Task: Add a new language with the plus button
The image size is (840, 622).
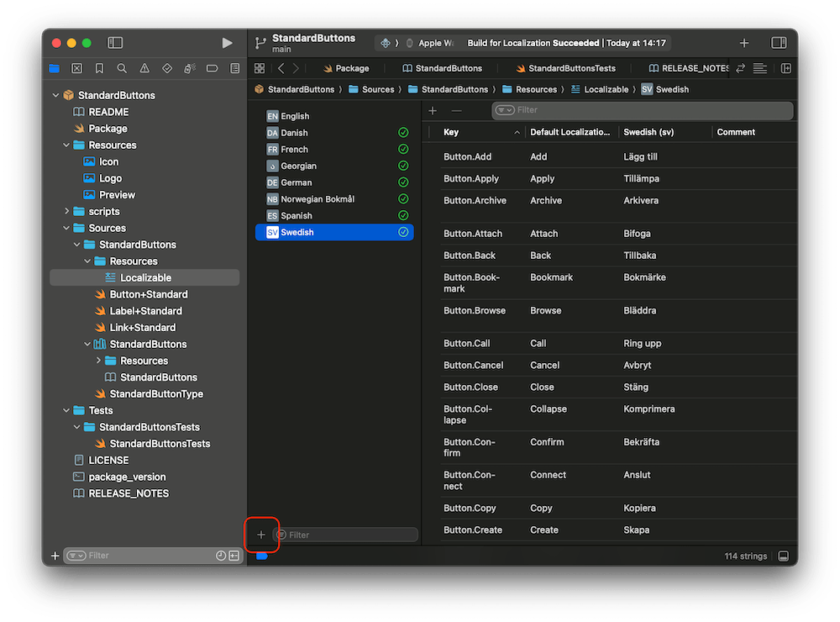Action: (261, 535)
